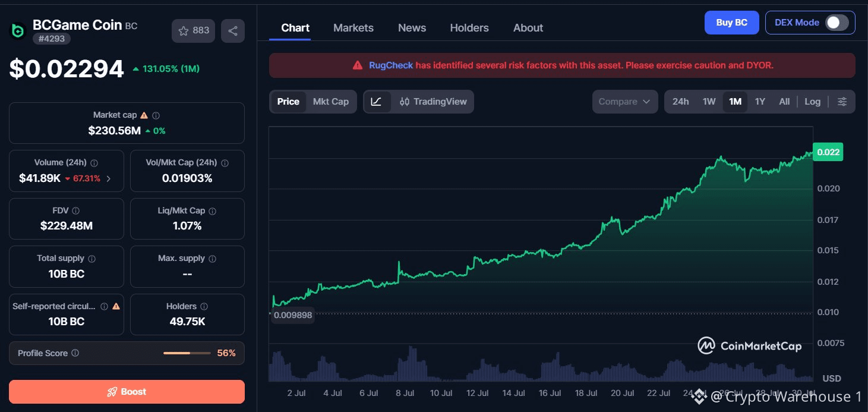The width and height of the screenshot is (868, 412).
Task: Expand Volume (24h) details chevron
Action: [108, 178]
